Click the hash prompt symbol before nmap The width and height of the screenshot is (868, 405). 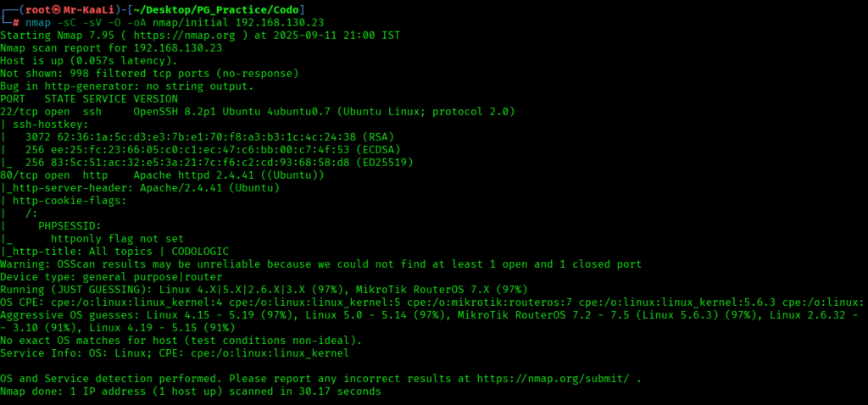click(17, 22)
